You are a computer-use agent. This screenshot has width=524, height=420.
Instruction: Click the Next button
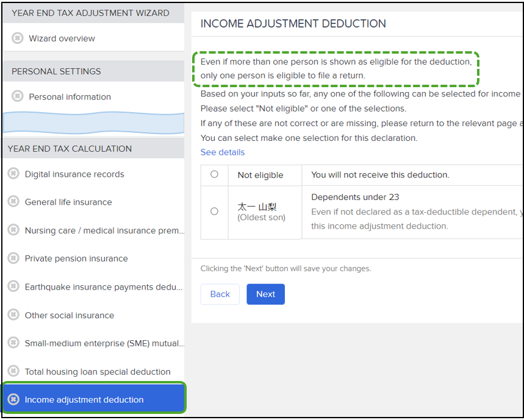click(266, 294)
